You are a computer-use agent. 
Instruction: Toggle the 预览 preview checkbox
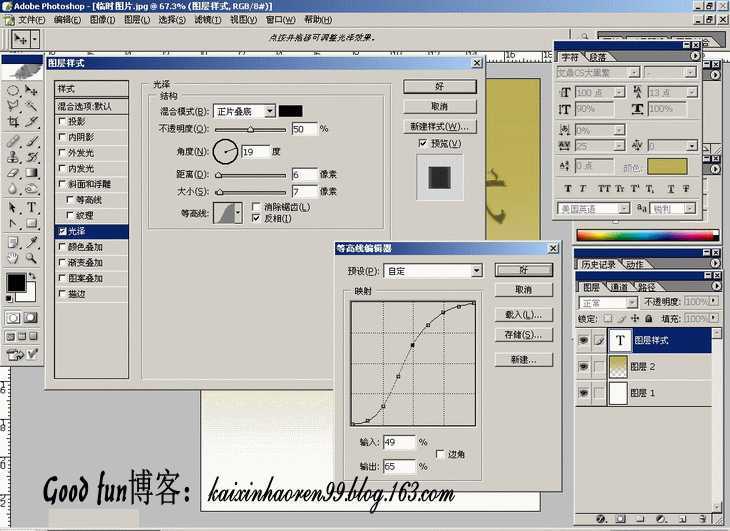pos(423,144)
